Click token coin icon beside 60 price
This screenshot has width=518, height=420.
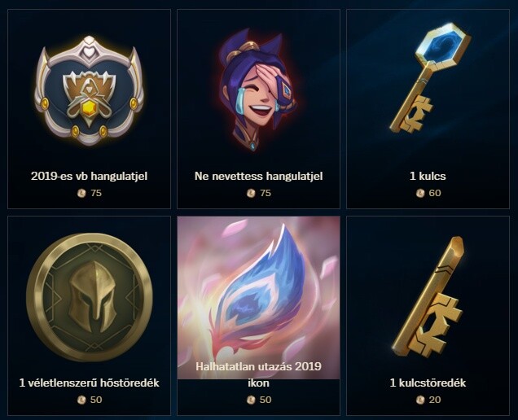420,193
